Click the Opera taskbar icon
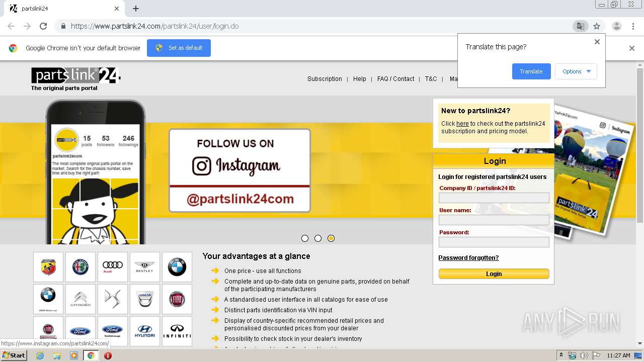Image resolution: width=644 pixels, height=362 pixels. pyautogui.click(x=108, y=355)
